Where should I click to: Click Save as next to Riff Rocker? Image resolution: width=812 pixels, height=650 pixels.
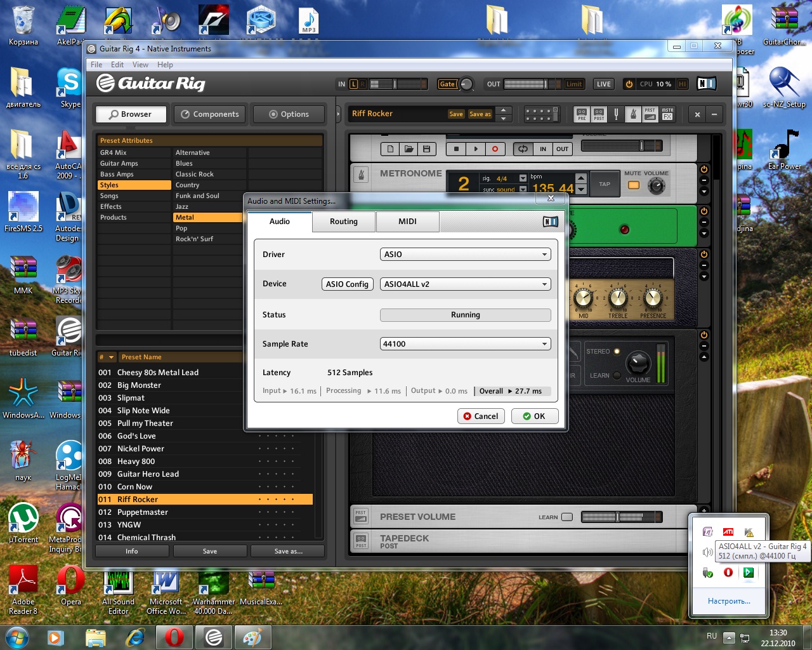(x=480, y=114)
